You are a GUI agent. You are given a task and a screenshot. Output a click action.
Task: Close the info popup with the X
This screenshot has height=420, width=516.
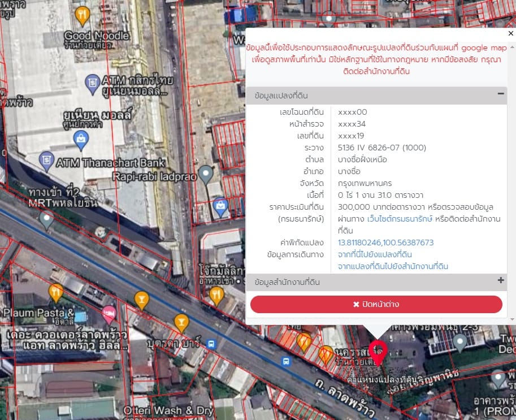click(510, 33)
